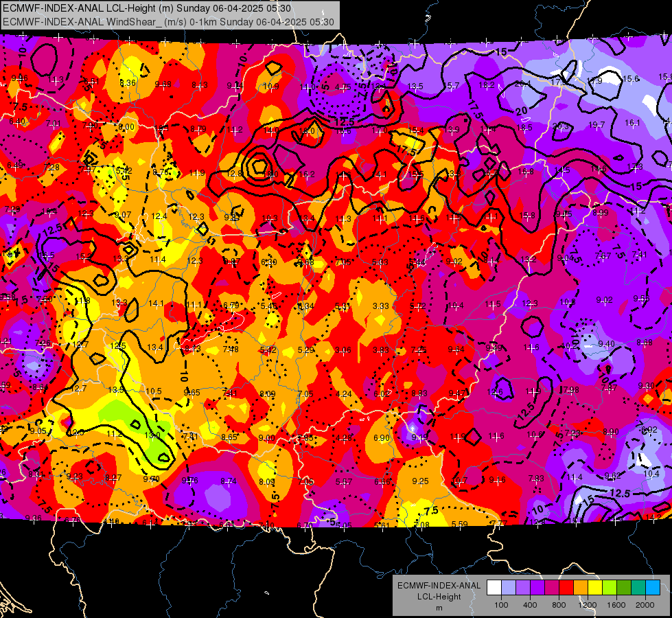Click the 5.29 grid point value
Image resolution: width=672 pixels, height=618 pixels.
306,350
